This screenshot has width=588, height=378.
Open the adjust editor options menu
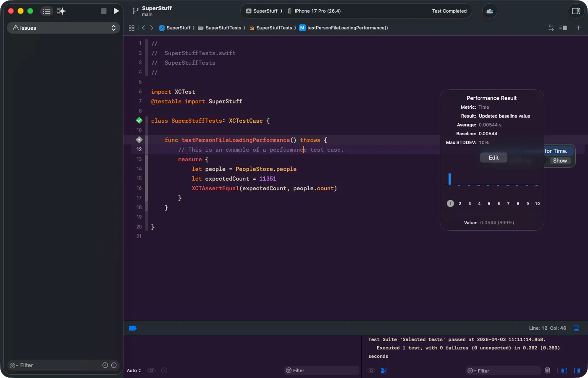563,28
